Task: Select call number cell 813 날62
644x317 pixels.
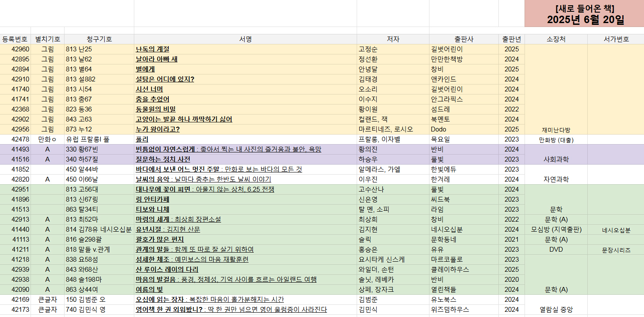Action: (99, 59)
